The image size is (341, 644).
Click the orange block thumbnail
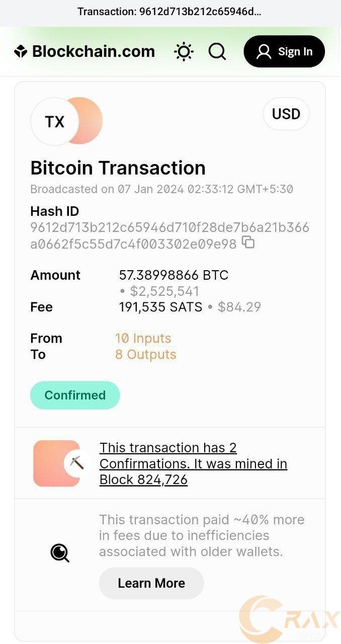[x=50, y=463]
